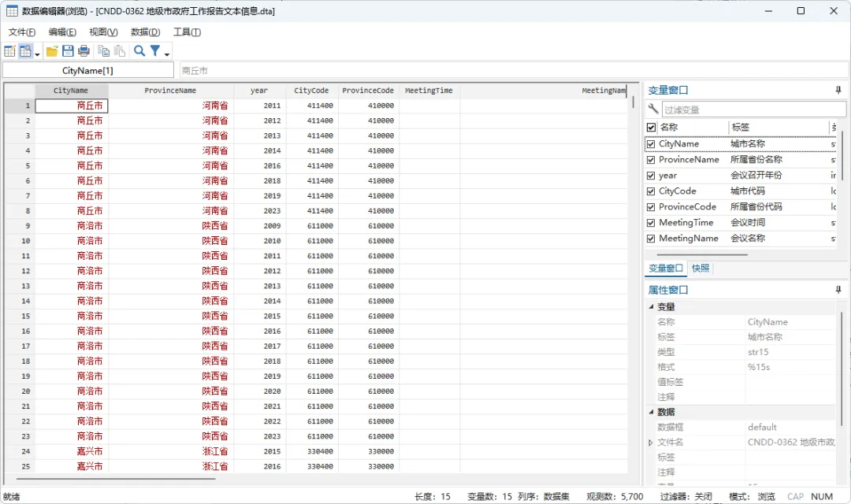Click 浙江省 cell in row 24
The height and width of the screenshot is (504, 851).
point(171,451)
